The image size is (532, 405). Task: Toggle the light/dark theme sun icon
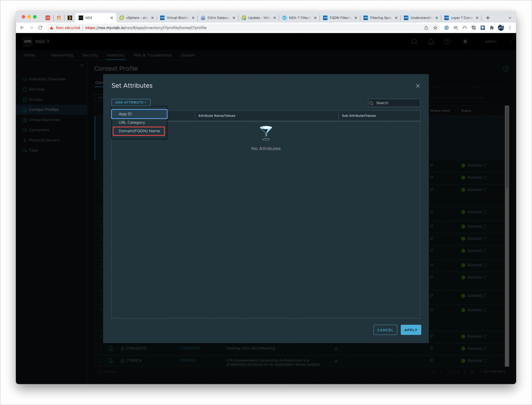(465, 42)
